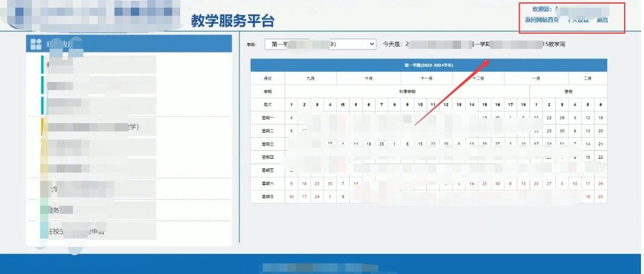The height and width of the screenshot is (274, 644).
Task: Click the 秋季学期 term cell
Action: pos(407,91)
